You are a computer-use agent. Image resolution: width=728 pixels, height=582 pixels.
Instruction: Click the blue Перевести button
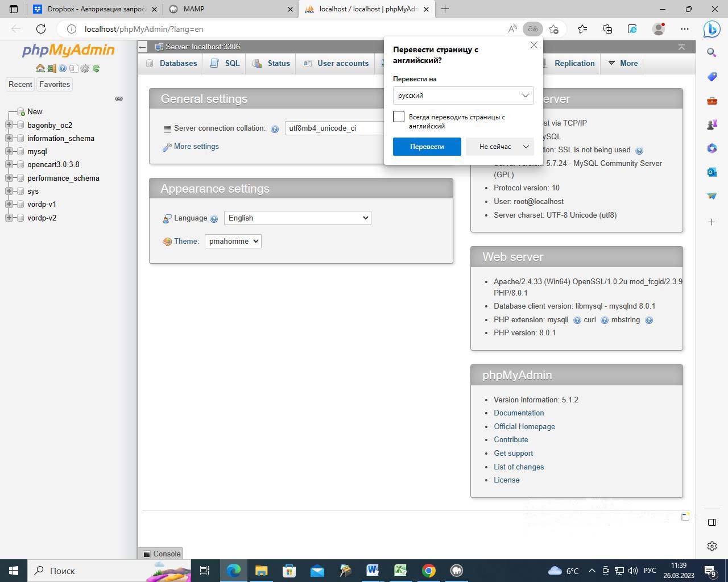click(427, 147)
